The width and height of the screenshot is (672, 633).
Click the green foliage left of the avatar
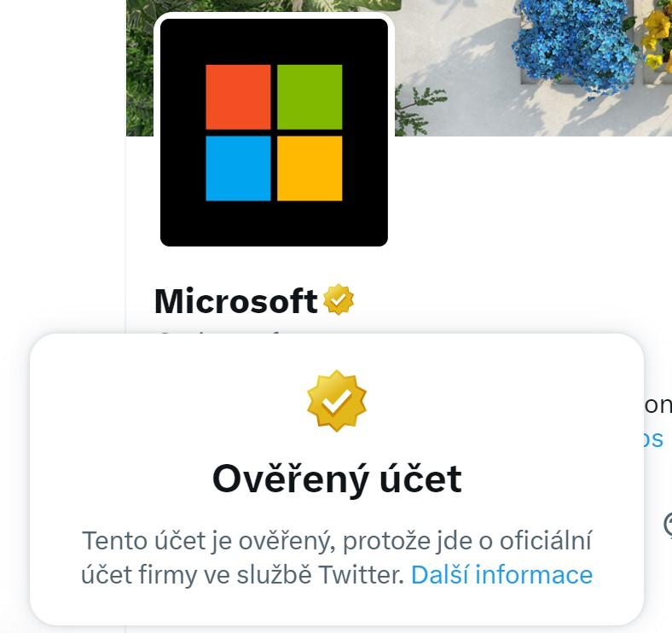(140, 68)
